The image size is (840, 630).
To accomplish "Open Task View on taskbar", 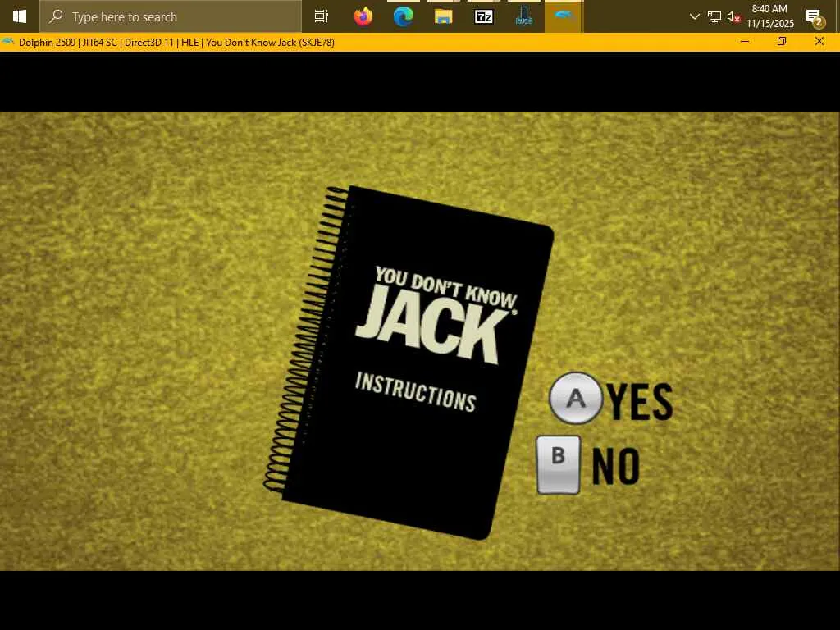I will tap(322, 16).
